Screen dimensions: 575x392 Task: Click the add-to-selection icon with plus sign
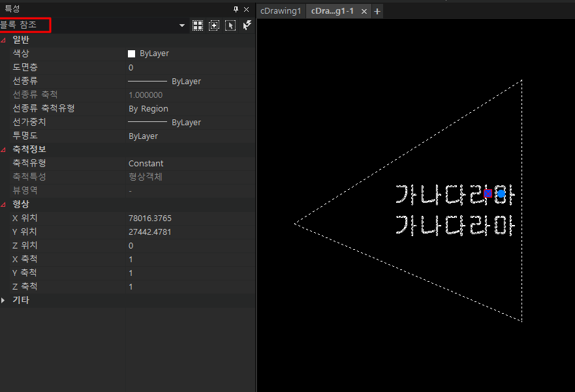(x=213, y=25)
